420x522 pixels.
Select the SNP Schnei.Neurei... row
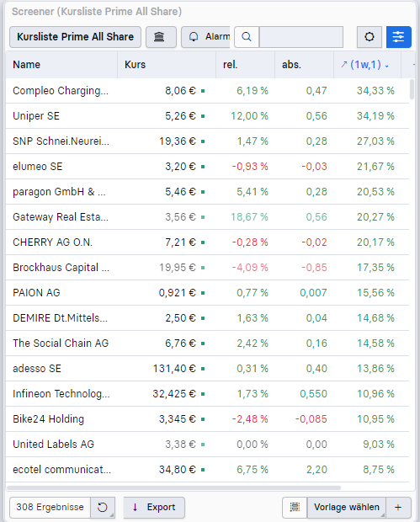(x=207, y=141)
